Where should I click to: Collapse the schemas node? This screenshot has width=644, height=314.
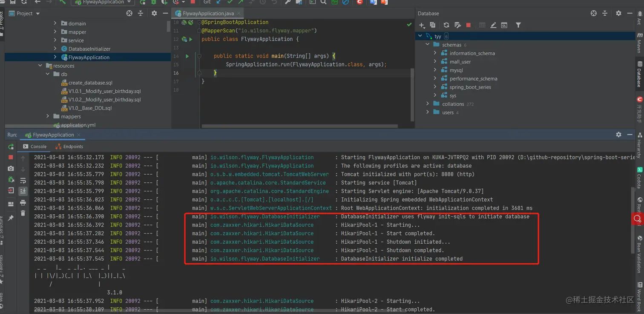428,45
